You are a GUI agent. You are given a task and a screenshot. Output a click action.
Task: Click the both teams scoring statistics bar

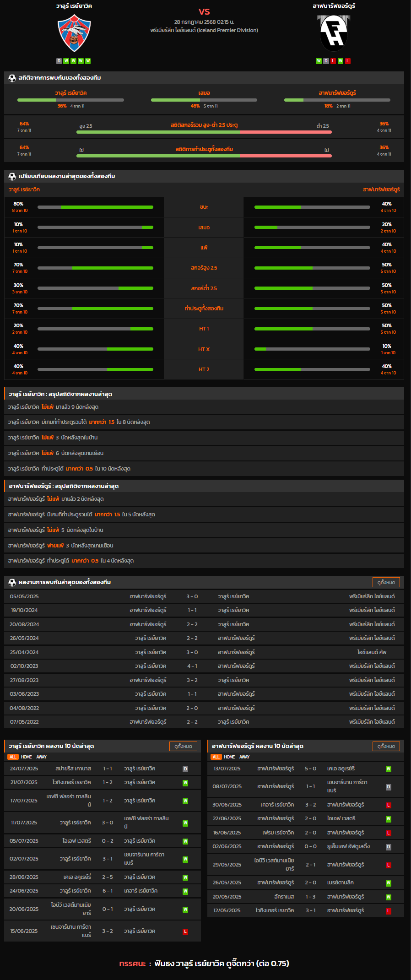click(204, 156)
